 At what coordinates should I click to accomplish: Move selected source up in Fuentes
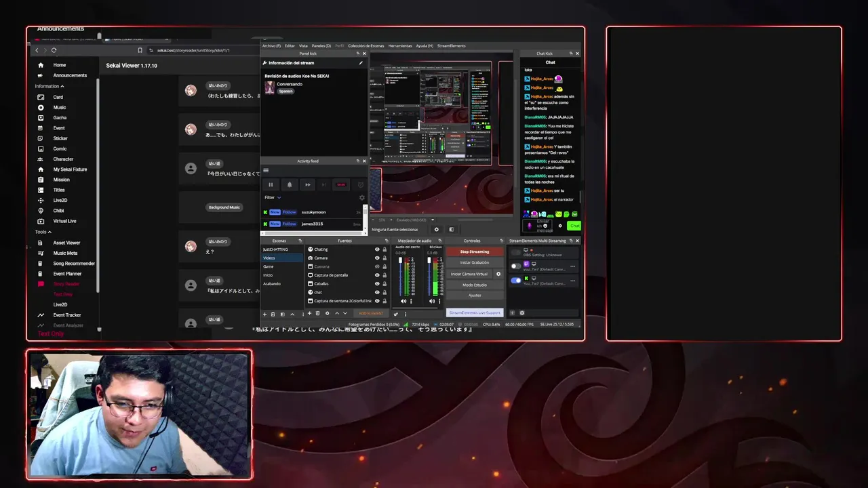(336, 313)
